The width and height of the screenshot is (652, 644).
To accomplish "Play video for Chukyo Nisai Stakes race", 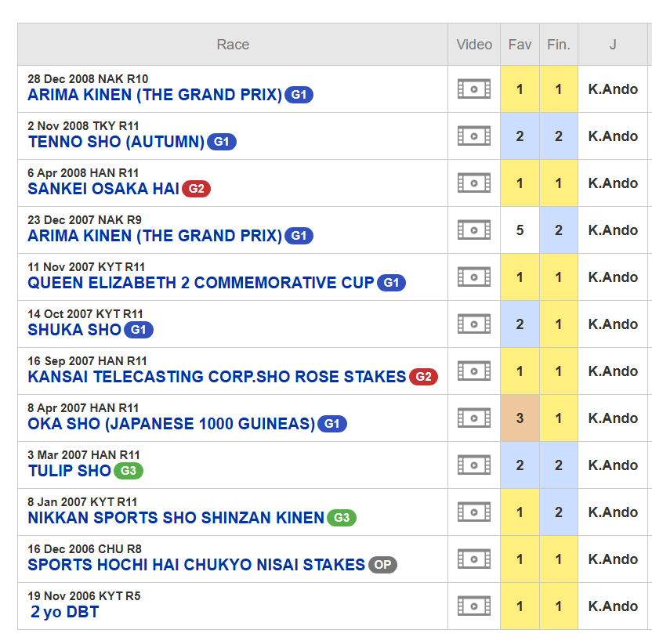I will point(473,559).
